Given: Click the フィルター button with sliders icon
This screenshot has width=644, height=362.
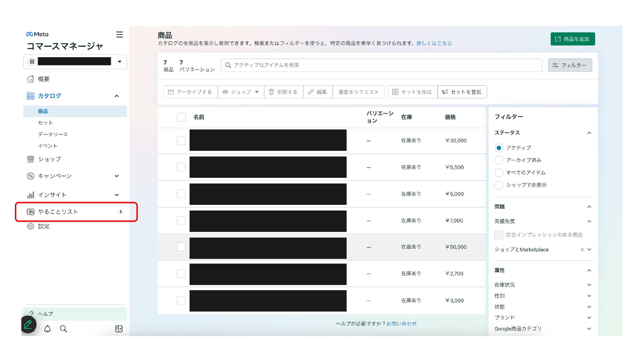Looking at the screenshot, I should click(570, 65).
